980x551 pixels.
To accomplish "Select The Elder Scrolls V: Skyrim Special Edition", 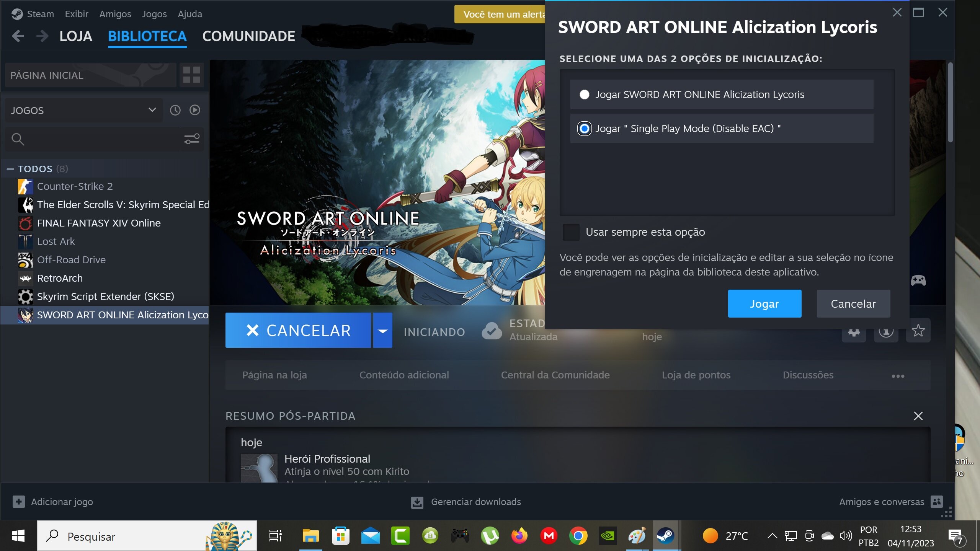I will [105, 205].
